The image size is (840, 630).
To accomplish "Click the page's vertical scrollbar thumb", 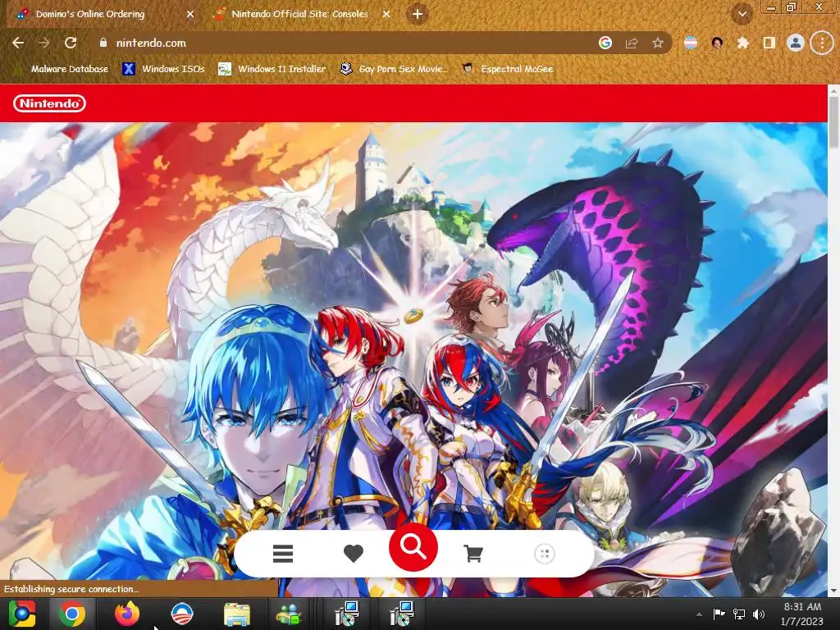I will point(834,121).
